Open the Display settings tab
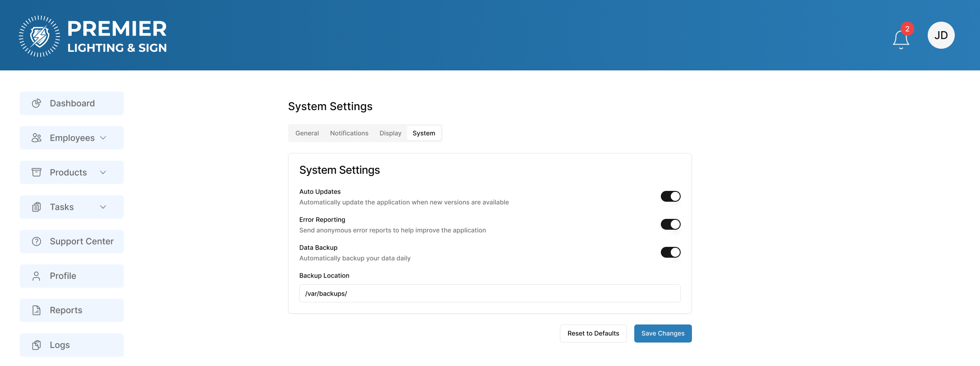Image resolution: width=980 pixels, height=366 pixels. 390,133
